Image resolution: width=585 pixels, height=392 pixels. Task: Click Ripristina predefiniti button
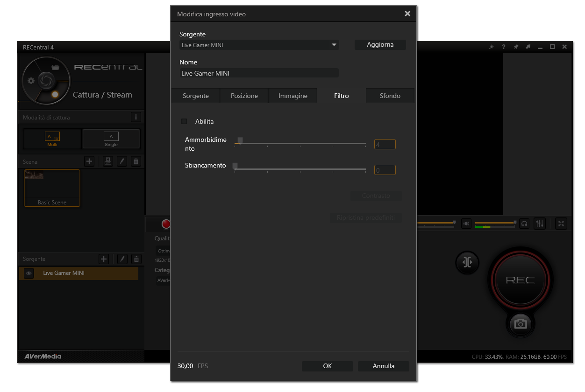[366, 218]
